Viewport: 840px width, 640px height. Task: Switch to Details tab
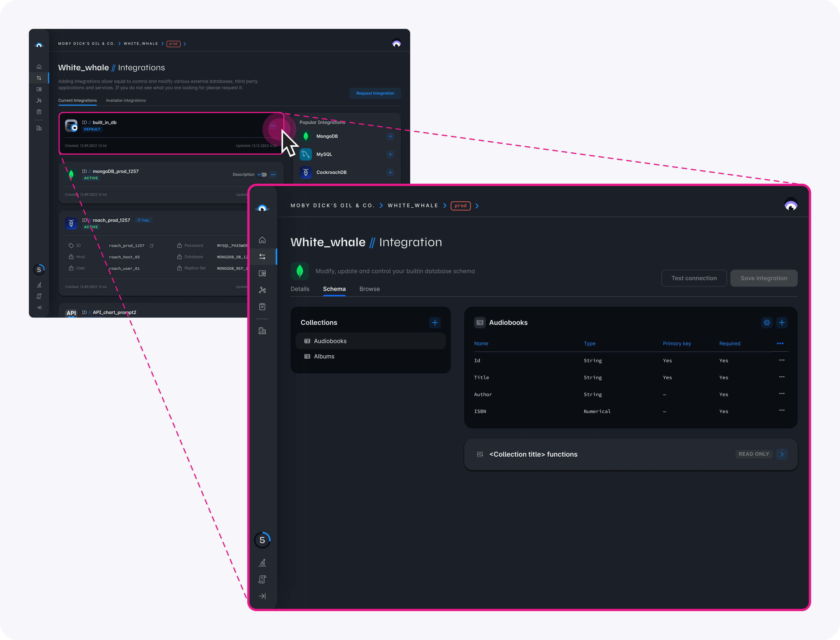[300, 289]
